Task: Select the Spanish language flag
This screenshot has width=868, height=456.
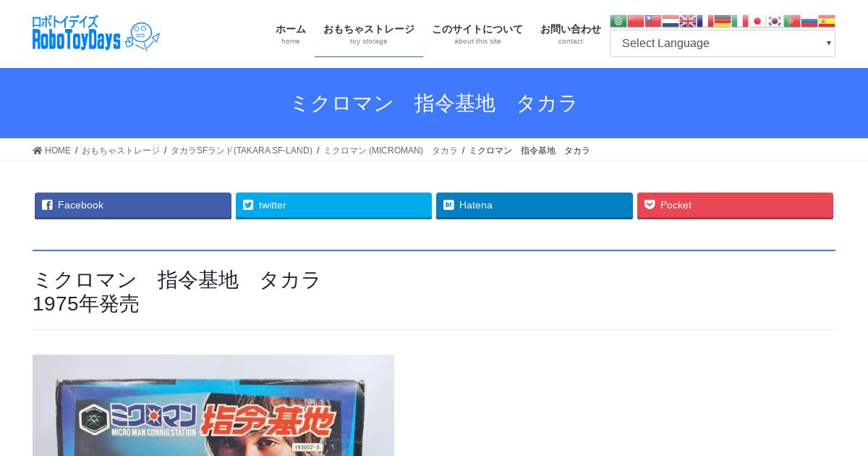Action: (826, 21)
